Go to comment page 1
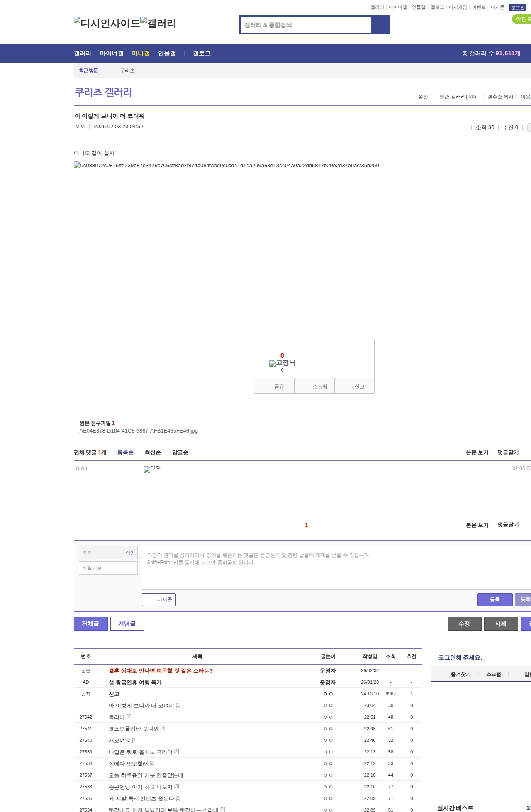 [307, 526]
